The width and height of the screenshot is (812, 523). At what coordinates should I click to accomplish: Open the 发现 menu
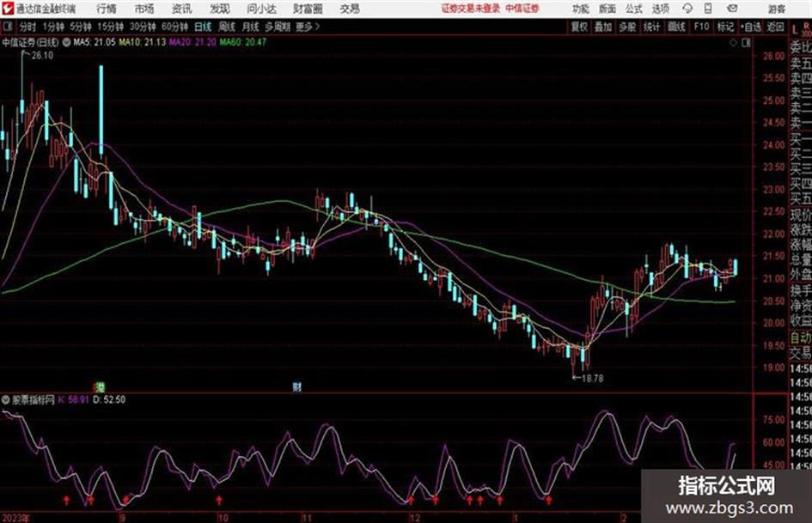220,9
